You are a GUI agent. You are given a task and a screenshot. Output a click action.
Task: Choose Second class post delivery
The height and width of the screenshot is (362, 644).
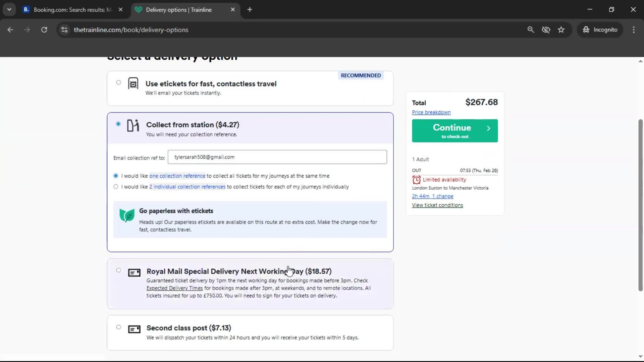[x=118, y=327]
